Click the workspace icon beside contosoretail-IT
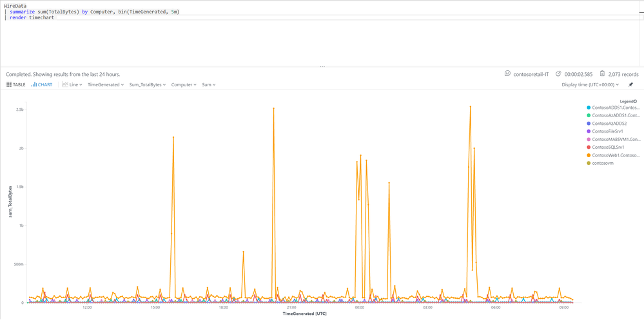 coord(507,74)
